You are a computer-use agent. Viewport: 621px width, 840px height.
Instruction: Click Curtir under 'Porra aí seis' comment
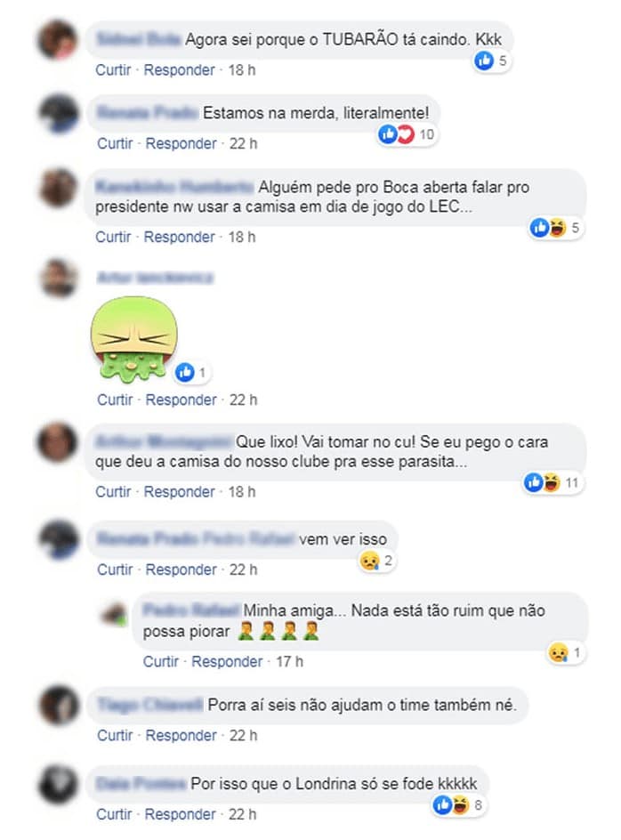[115, 736]
